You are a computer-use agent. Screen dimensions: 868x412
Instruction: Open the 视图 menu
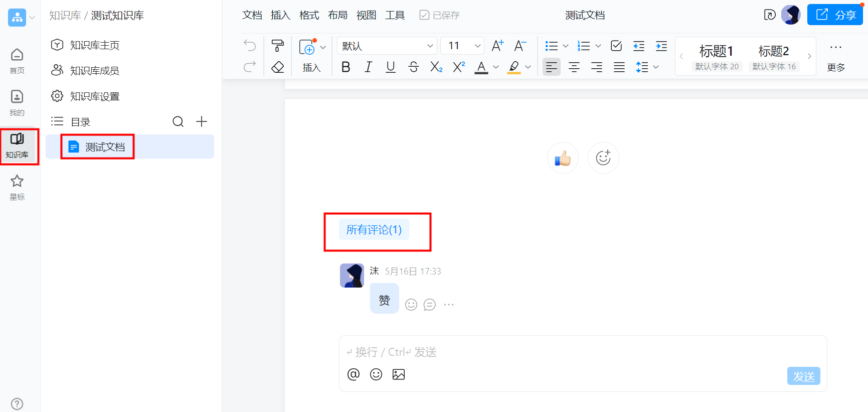click(x=367, y=15)
